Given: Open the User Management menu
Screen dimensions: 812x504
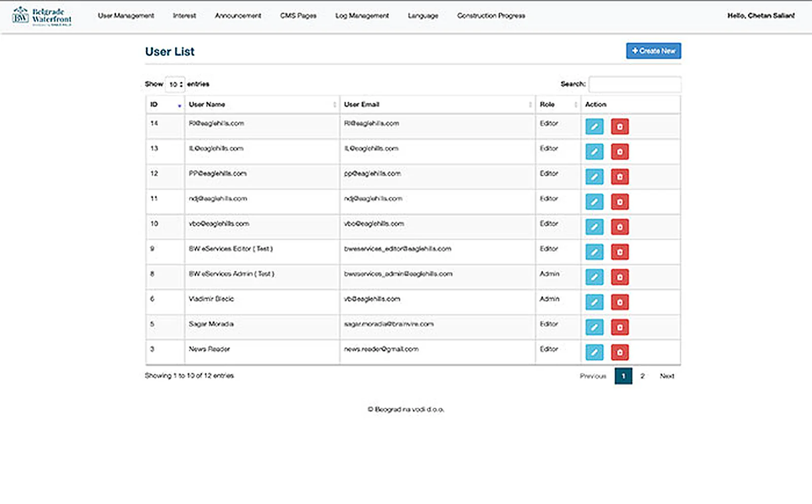Looking at the screenshot, I should (126, 16).
